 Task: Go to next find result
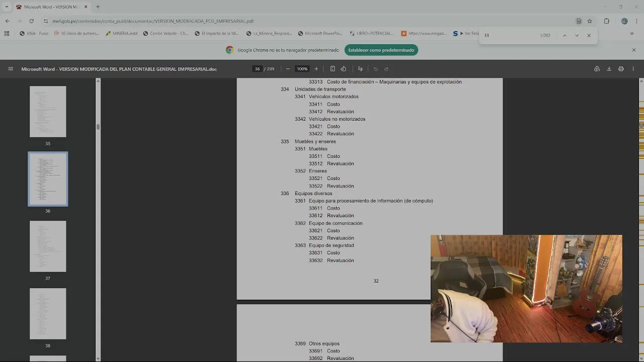(x=577, y=35)
